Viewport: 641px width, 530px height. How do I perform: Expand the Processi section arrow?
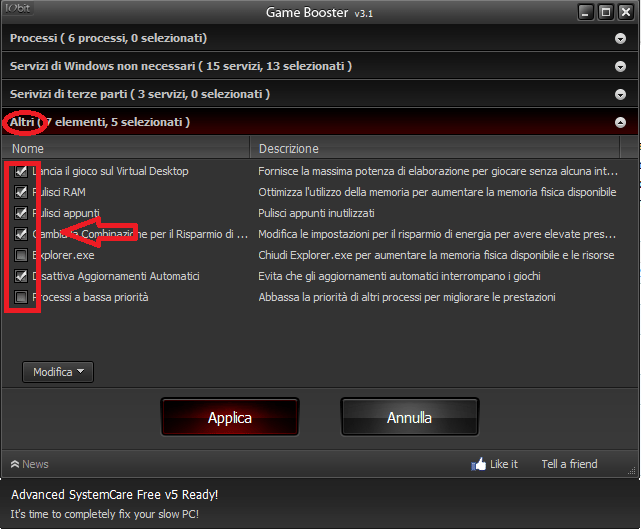[x=620, y=38]
